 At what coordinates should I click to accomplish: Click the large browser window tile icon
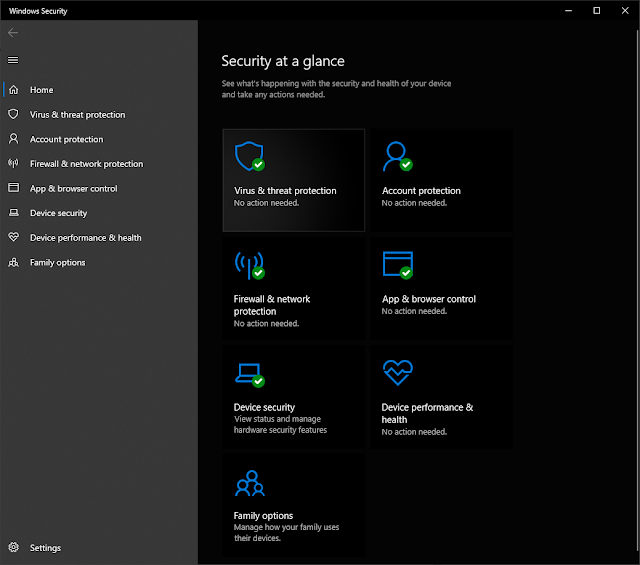[398, 265]
